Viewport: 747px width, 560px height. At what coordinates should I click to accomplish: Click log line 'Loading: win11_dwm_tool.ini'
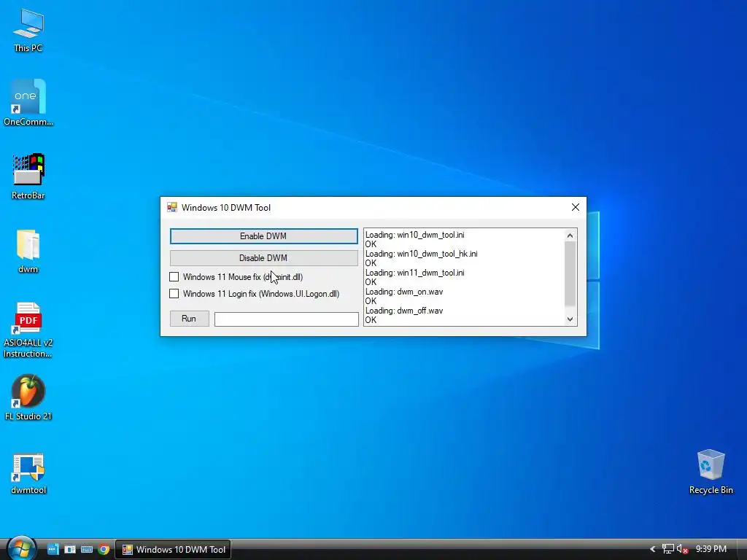414,273
